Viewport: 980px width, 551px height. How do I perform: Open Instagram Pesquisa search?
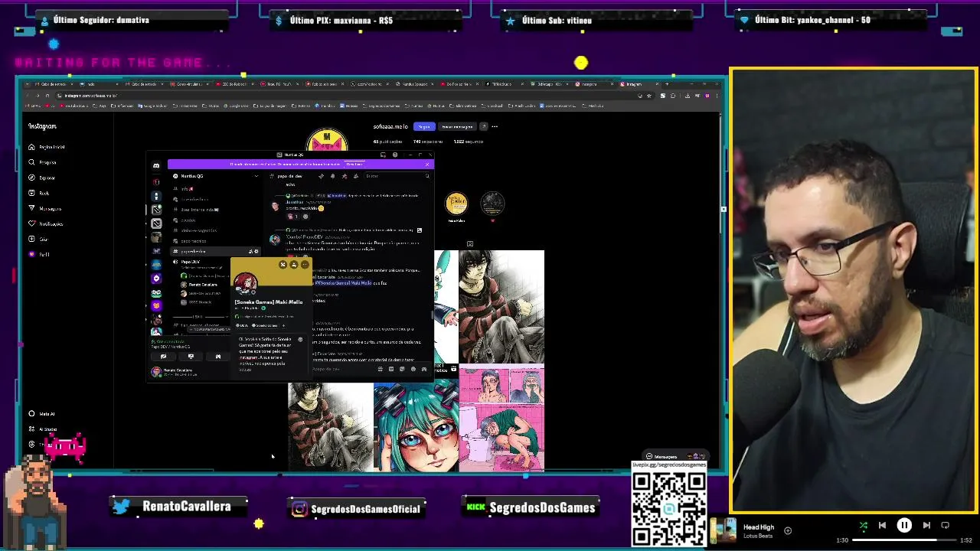click(43, 162)
